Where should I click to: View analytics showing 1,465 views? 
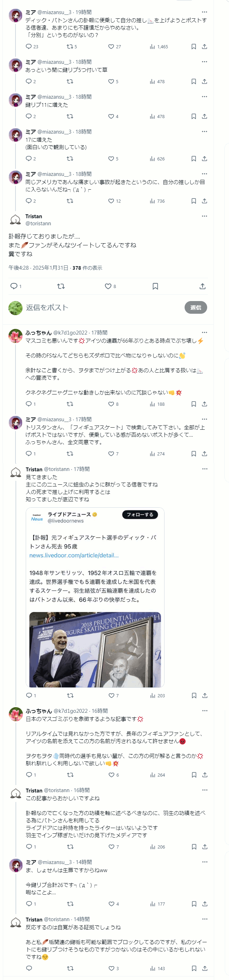pos(158,47)
